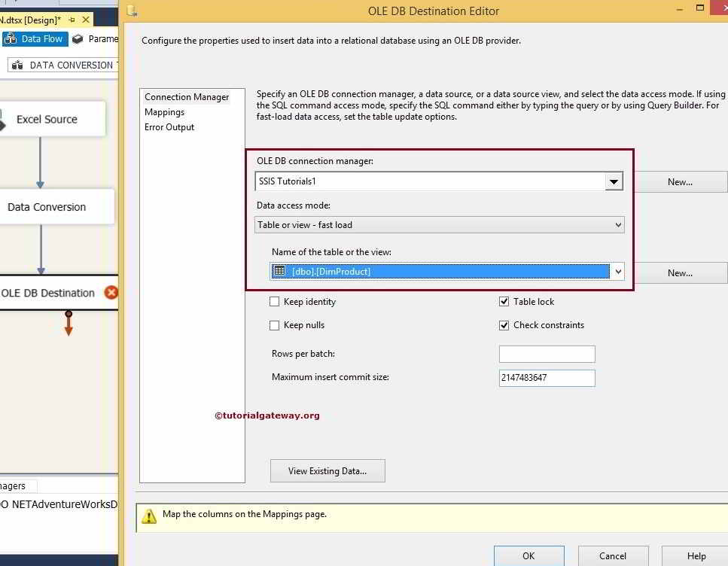Click the View Existing Data button

click(x=327, y=470)
